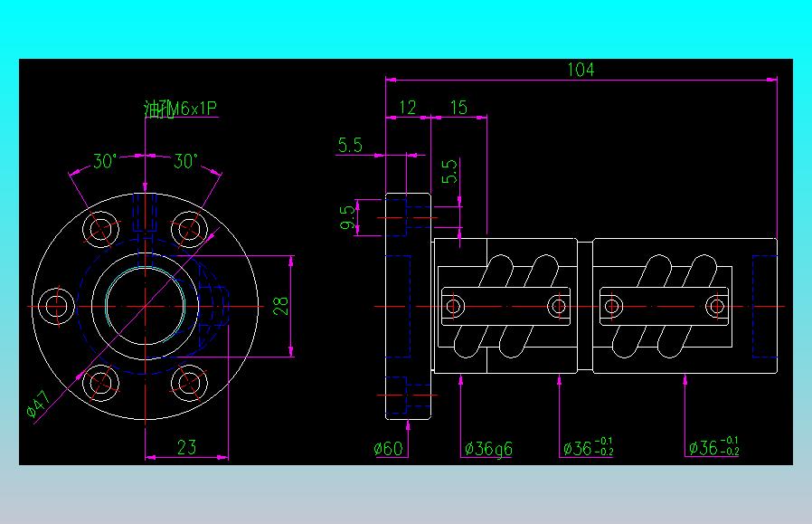Viewport: 812px width, 524px height.
Task: Click the 23 horizontal dimension value
Action: pyautogui.click(x=186, y=447)
